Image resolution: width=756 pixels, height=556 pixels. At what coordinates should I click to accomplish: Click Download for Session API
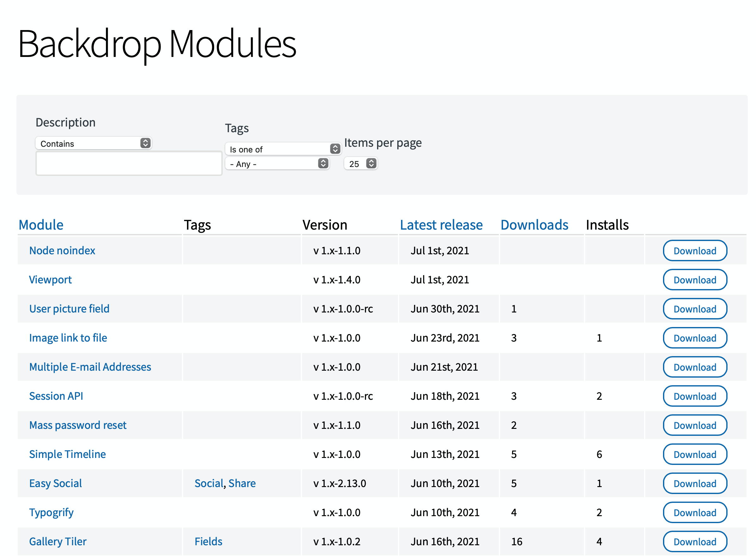[x=694, y=396]
